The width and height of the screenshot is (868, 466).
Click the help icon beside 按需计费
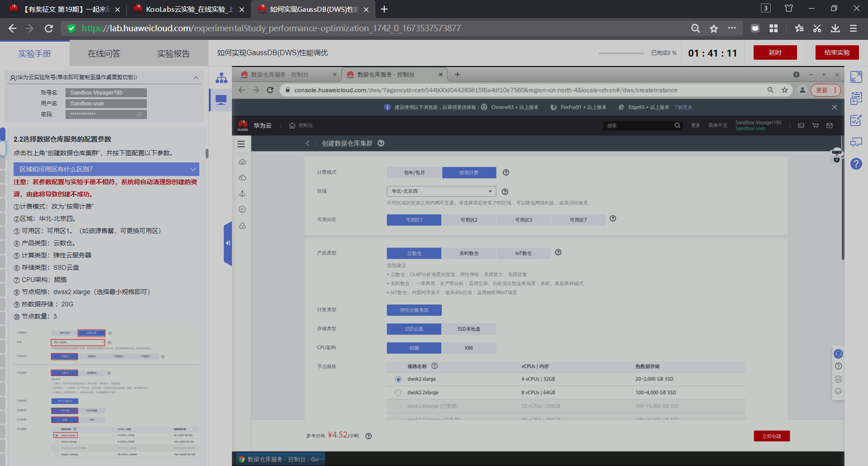point(506,172)
